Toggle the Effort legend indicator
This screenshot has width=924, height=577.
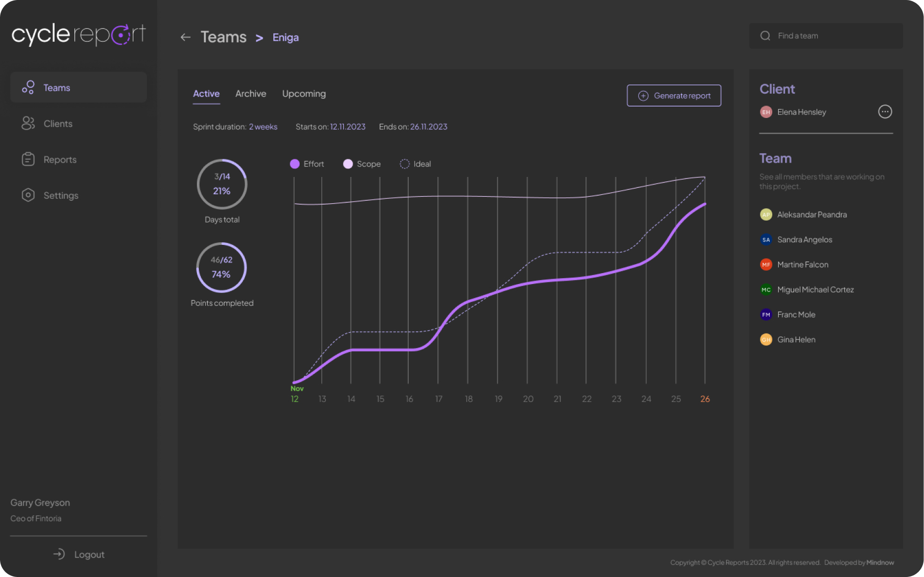(x=295, y=164)
